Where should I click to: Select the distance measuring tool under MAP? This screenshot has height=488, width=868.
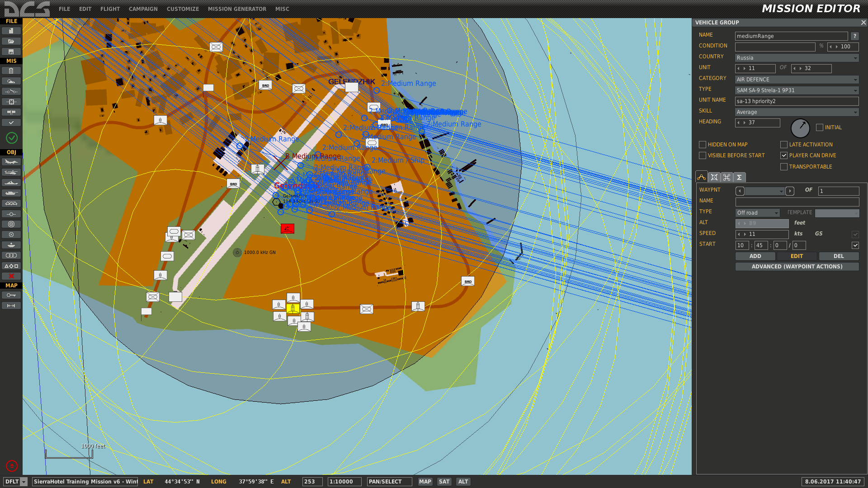[x=11, y=305]
